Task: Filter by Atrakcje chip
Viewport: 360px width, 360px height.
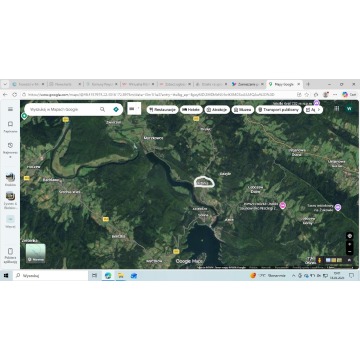Action: click(217, 110)
